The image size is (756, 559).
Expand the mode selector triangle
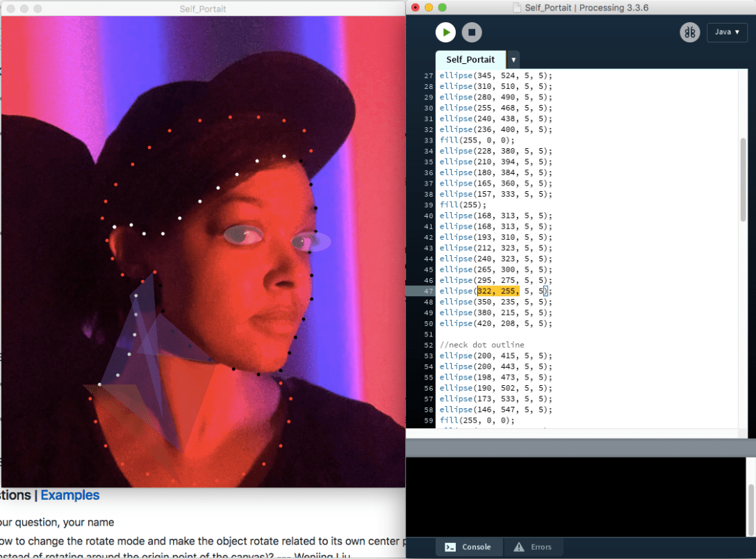coord(739,32)
